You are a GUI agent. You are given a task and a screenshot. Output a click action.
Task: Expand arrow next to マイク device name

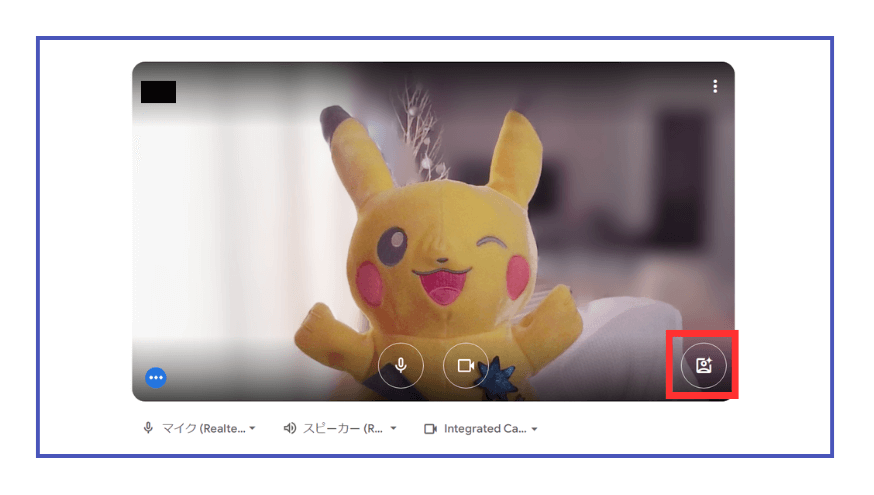click(x=252, y=429)
